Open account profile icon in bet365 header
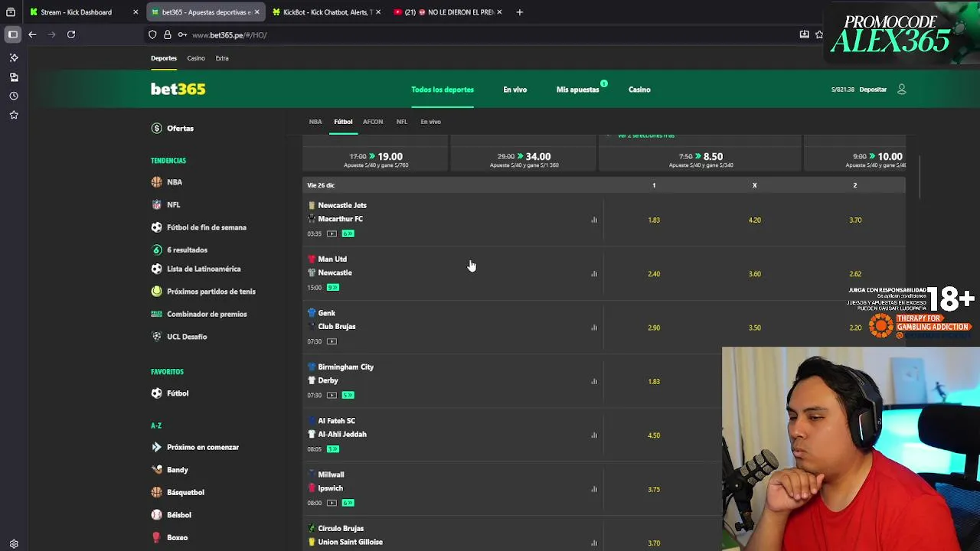This screenshot has width=980, height=551. coord(901,90)
